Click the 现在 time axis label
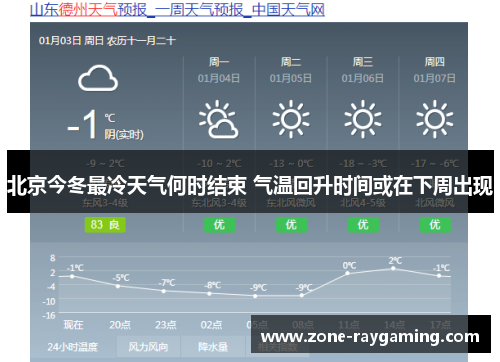This screenshot has height=362, width=500. point(73,325)
